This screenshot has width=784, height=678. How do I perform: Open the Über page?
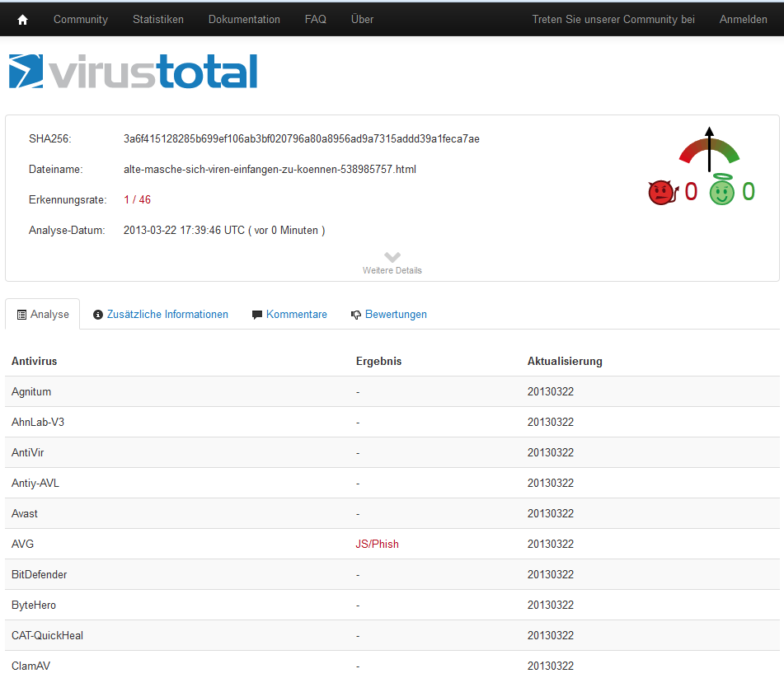coord(362,20)
